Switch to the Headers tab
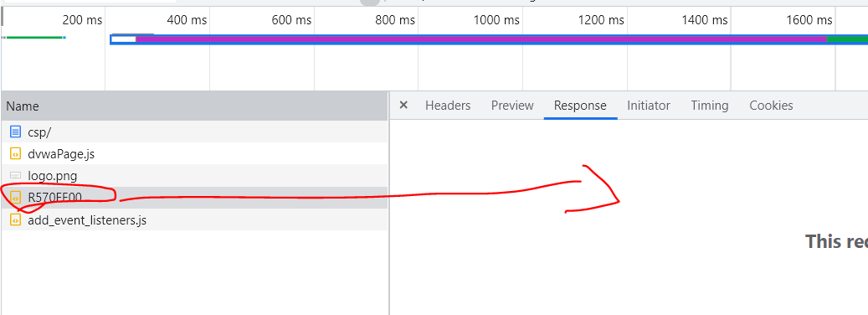 [448, 106]
